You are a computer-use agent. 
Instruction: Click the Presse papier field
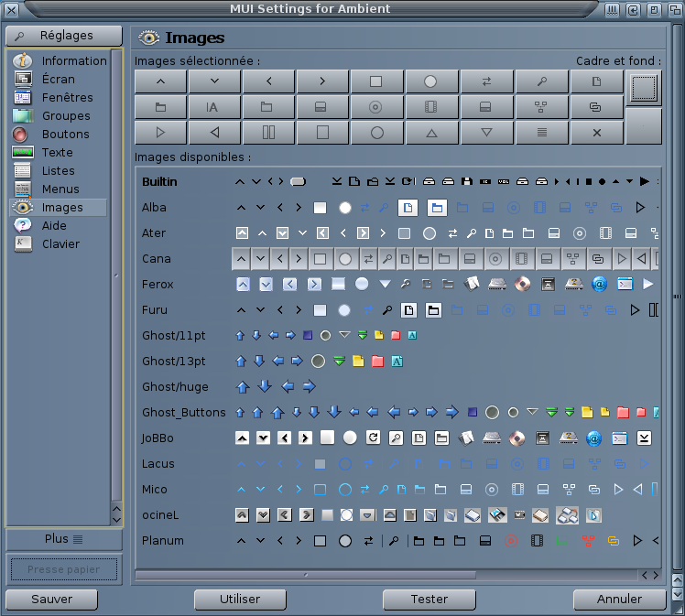(x=64, y=569)
